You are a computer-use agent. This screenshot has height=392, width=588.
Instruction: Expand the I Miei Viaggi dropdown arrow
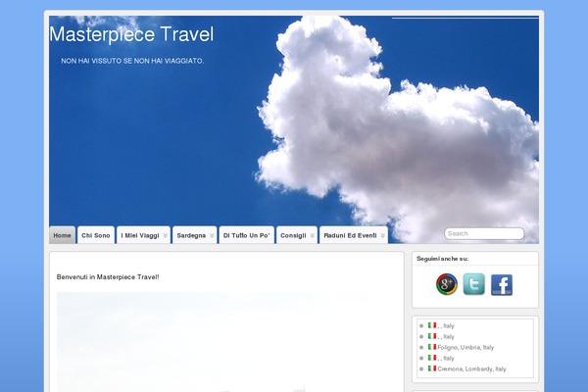coord(165,235)
